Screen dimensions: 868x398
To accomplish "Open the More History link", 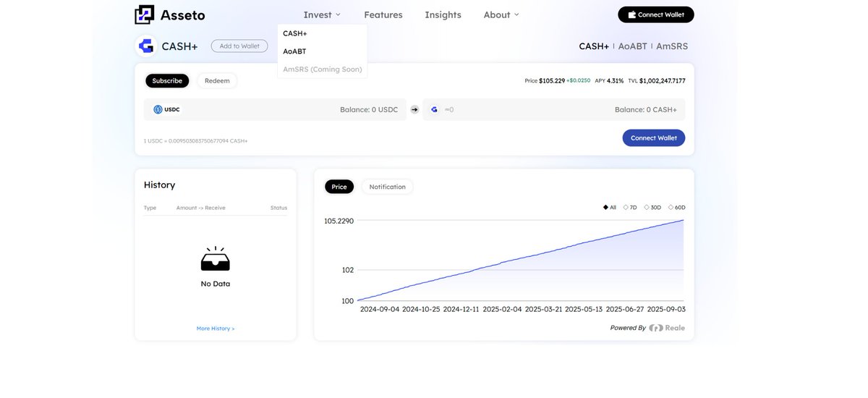I will coord(216,329).
